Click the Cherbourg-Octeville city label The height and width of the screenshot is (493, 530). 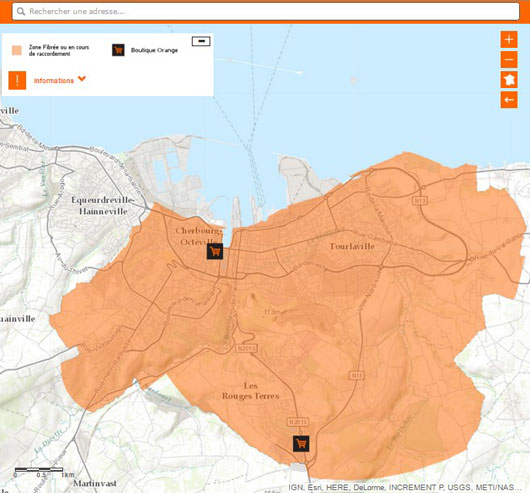[x=199, y=236]
